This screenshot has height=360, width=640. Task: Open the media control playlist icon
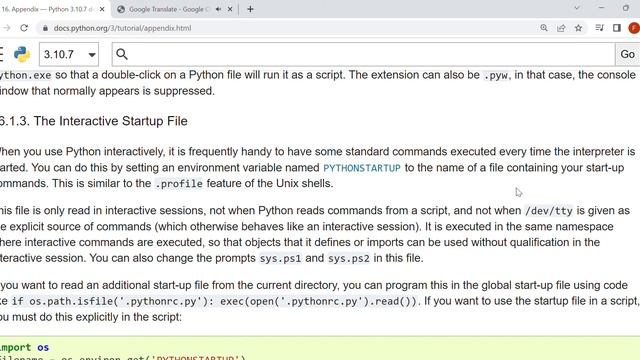(x=599, y=28)
